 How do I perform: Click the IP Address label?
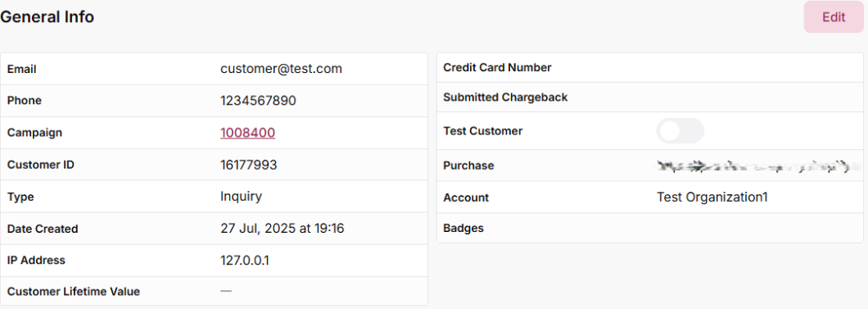[36, 261]
